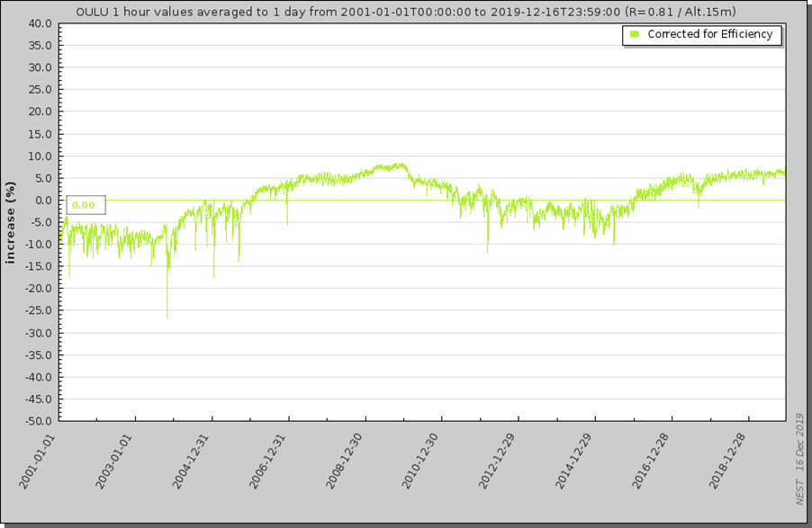Click the 25.0 y-axis tick label
The width and height of the screenshot is (812, 528).
pyautogui.click(x=40, y=90)
